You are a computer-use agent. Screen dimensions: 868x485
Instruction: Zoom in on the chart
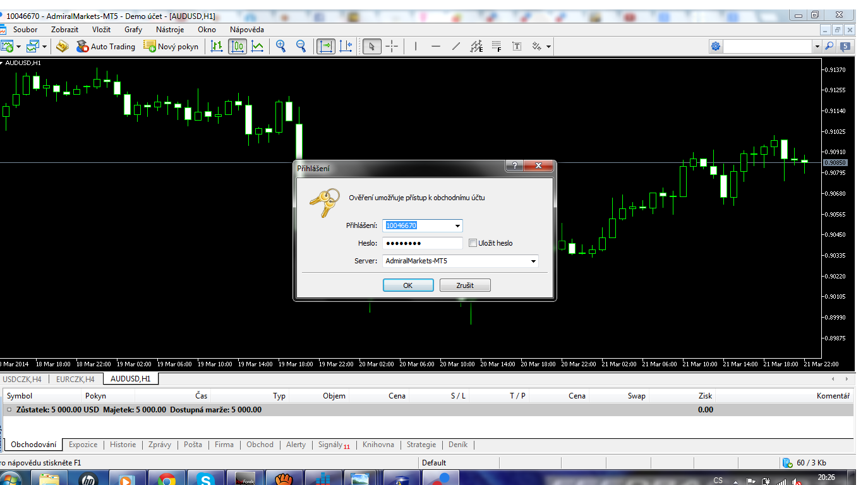(x=281, y=46)
